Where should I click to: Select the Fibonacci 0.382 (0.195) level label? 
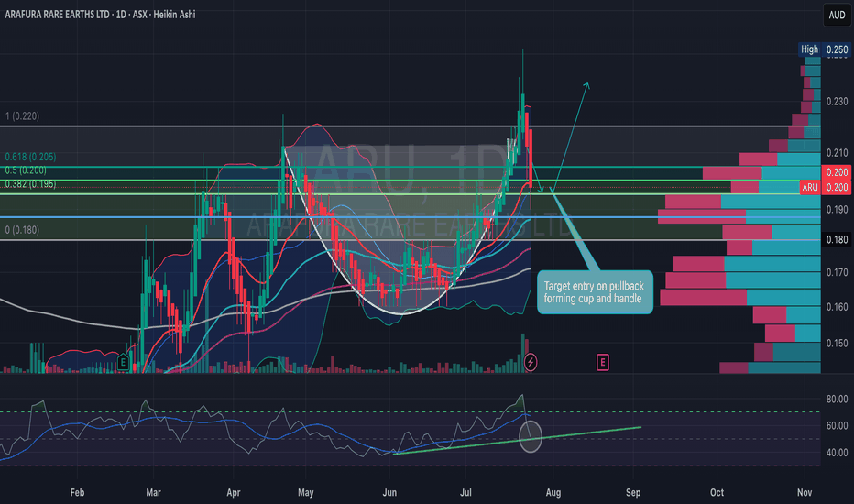(x=30, y=184)
